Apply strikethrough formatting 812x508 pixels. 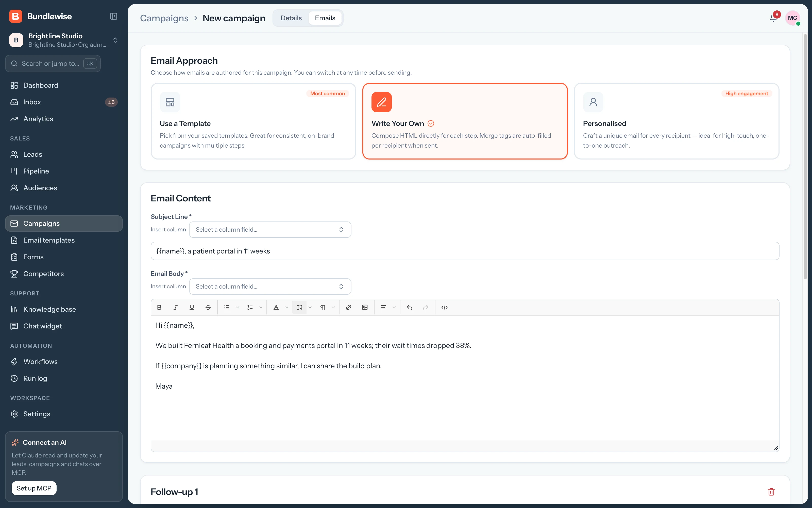tap(208, 307)
